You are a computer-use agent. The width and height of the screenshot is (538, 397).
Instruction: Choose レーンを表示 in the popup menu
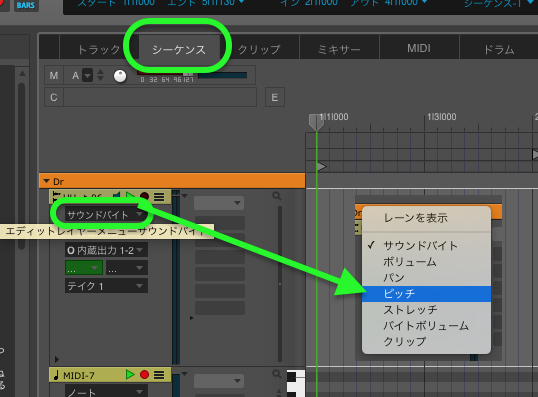pos(426,218)
